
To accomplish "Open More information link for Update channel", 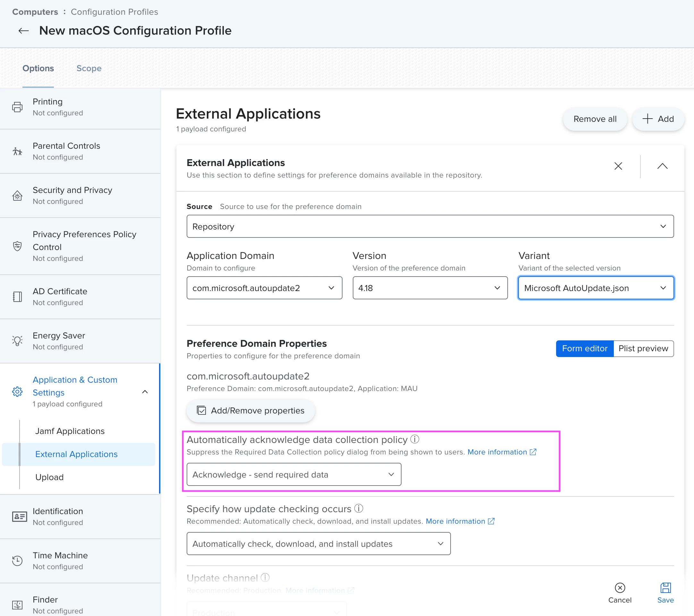I will (315, 590).
